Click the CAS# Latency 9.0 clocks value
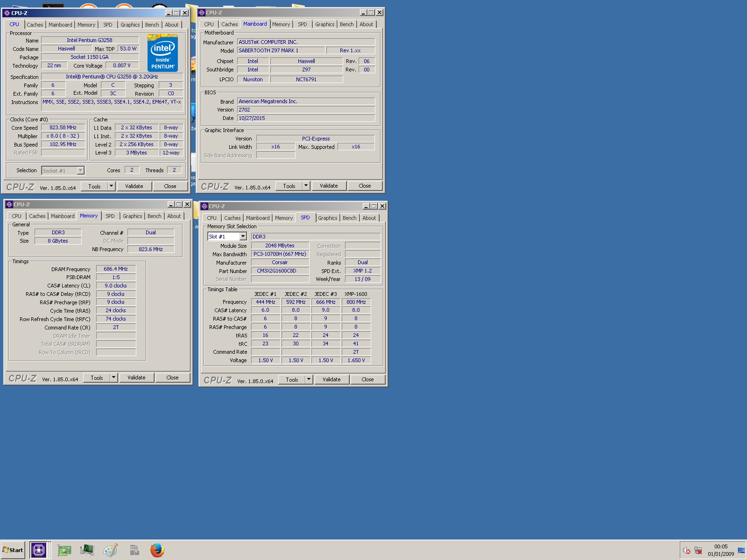 coord(116,286)
